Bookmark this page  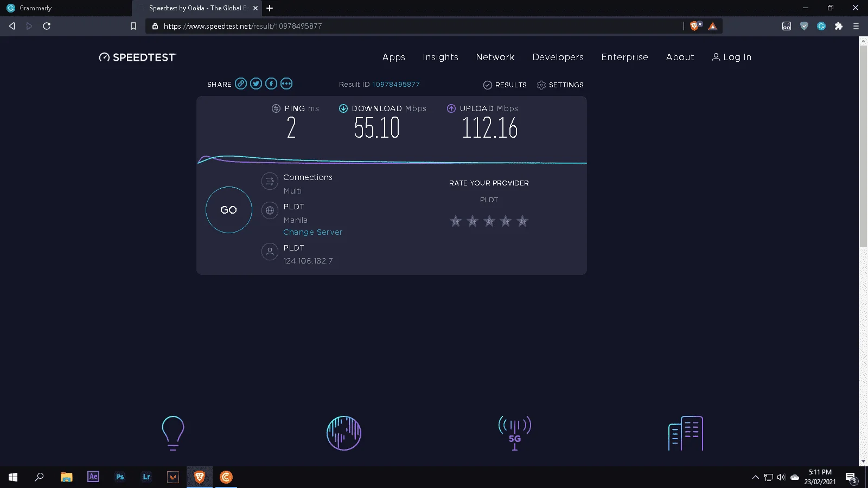(133, 26)
